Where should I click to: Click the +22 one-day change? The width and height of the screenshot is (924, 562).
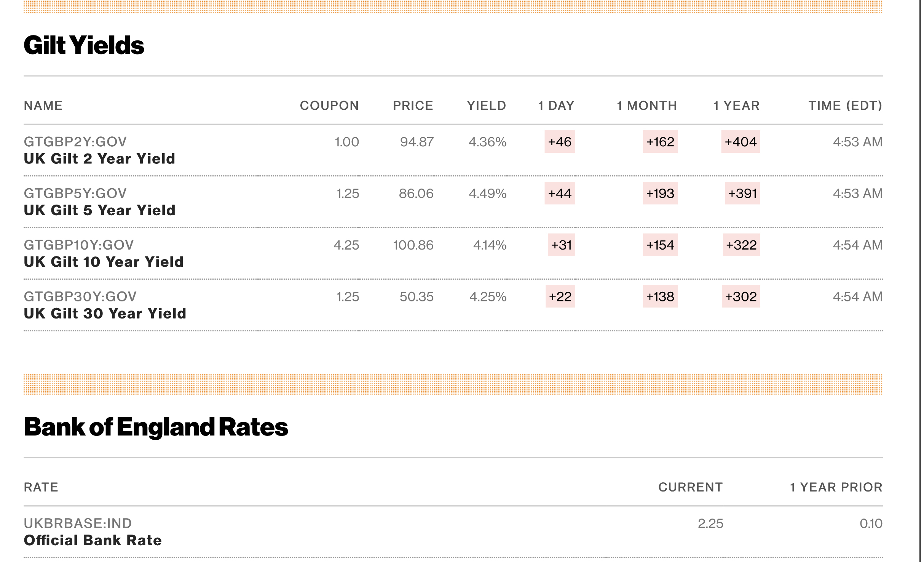tap(560, 296)
